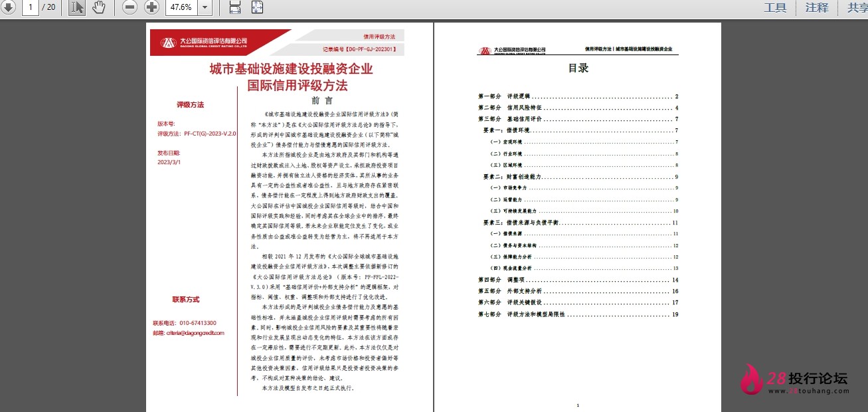The width and height of the screenshot is (868, 412).
Task: Open contents entry 要素一：偿债环境
Action: pos(580,130)
